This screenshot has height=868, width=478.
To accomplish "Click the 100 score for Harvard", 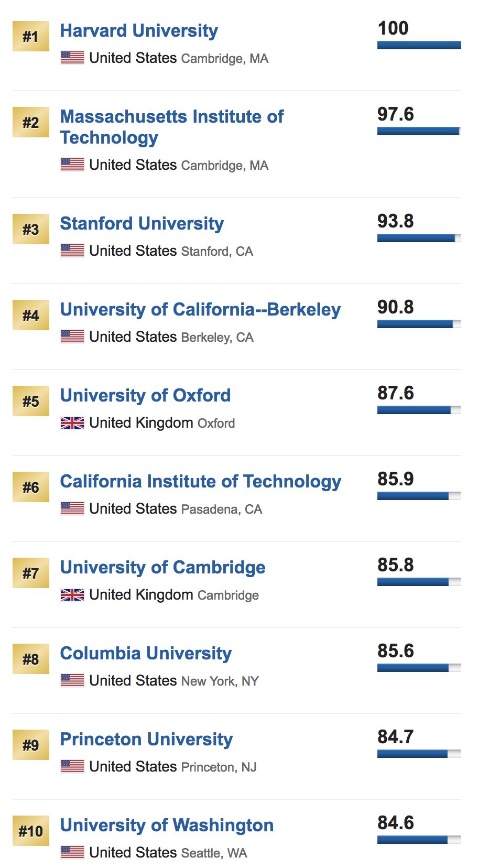I will tap(393, 28).
